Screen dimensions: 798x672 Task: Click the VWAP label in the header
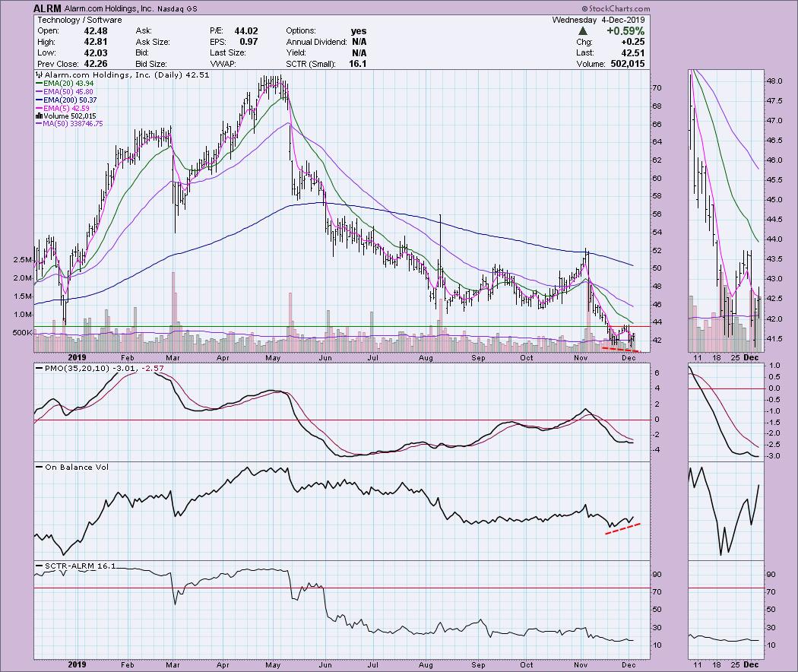tap(223, 64)
